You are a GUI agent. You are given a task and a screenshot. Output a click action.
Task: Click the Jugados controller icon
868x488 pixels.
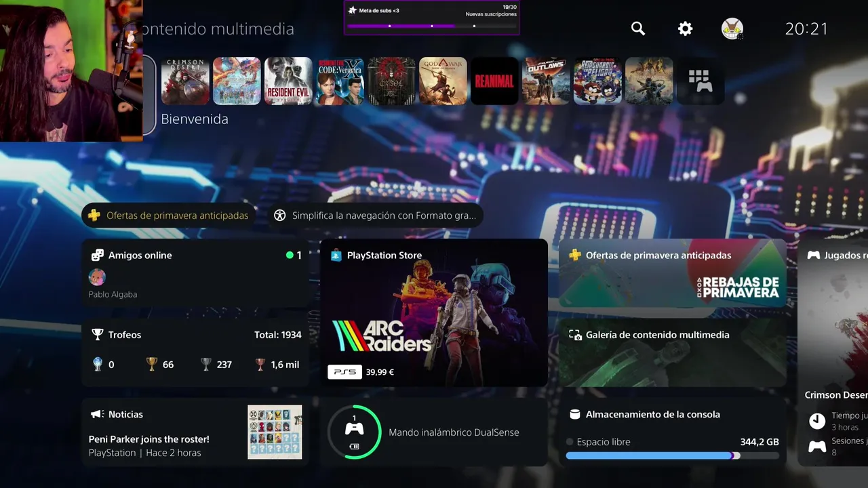click(813, 256)
